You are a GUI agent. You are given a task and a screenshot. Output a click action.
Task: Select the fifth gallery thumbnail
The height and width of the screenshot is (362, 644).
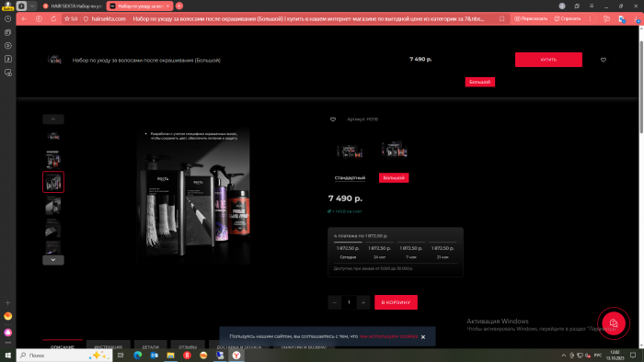click(x=53, y=228)
